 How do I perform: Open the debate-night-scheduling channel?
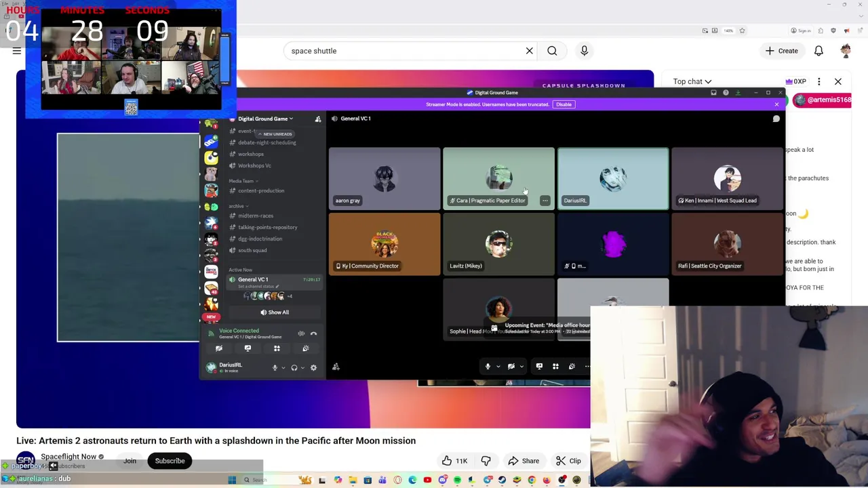[x=267, y=142]
